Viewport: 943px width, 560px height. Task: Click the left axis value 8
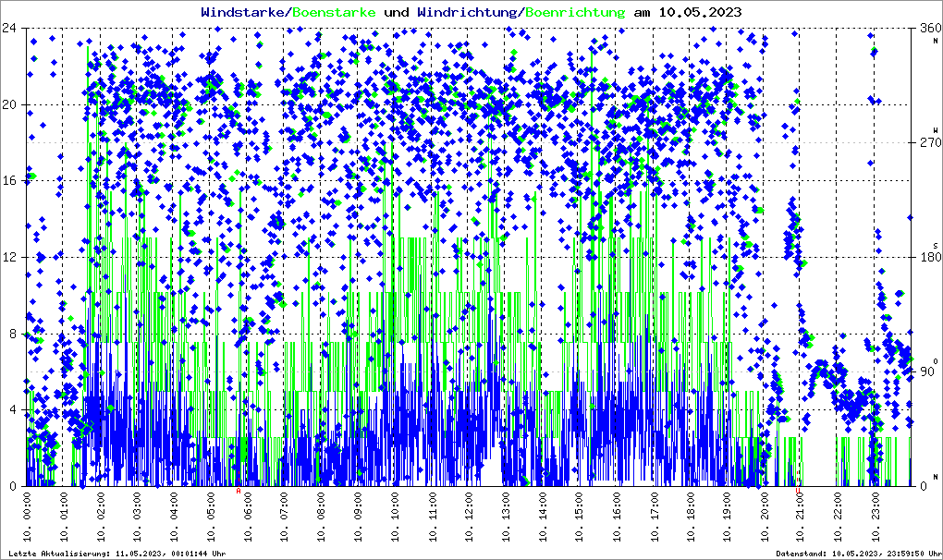pos(13,334)
